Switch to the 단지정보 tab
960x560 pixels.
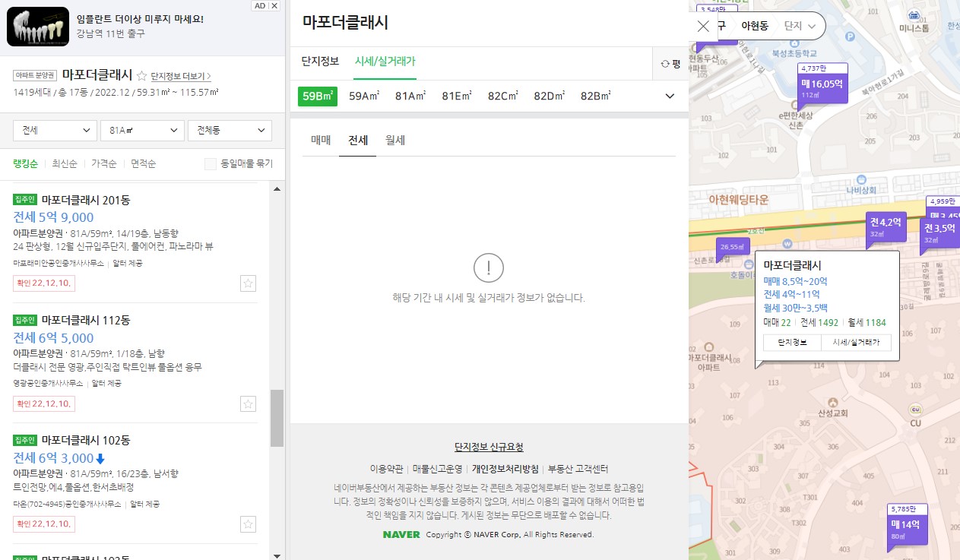click(x=320, y=62)
